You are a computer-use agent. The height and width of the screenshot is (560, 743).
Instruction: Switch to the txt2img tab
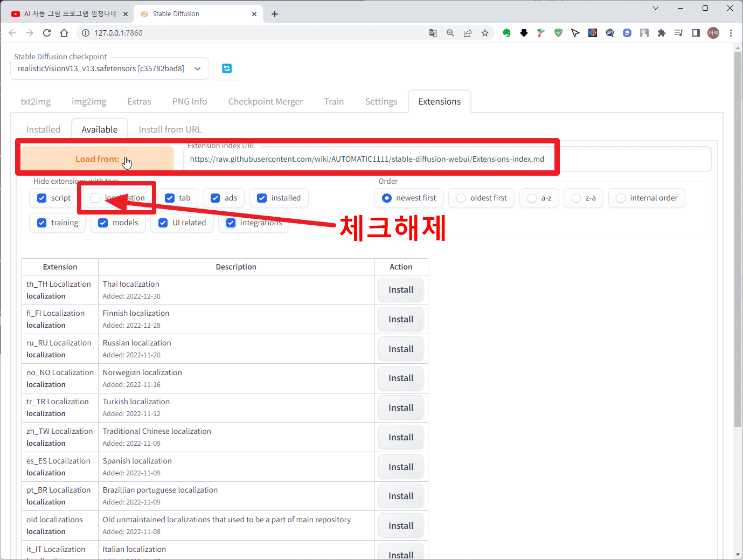(36, 101)
